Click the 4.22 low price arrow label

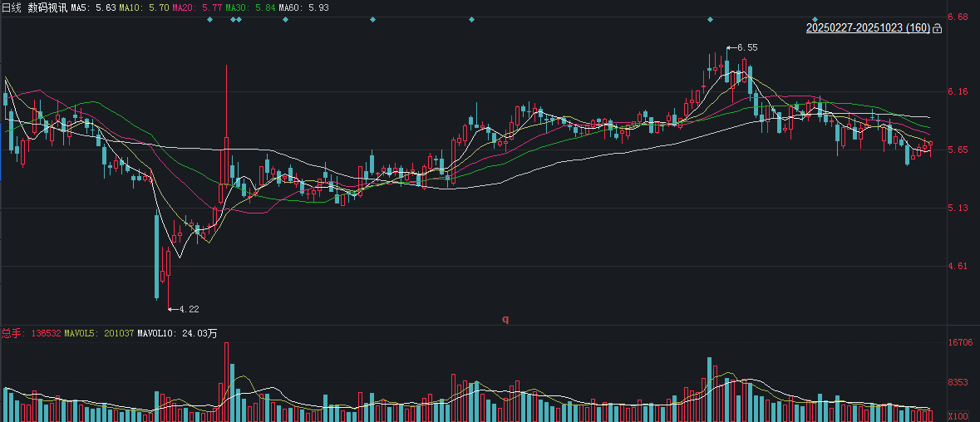(187, 309)
